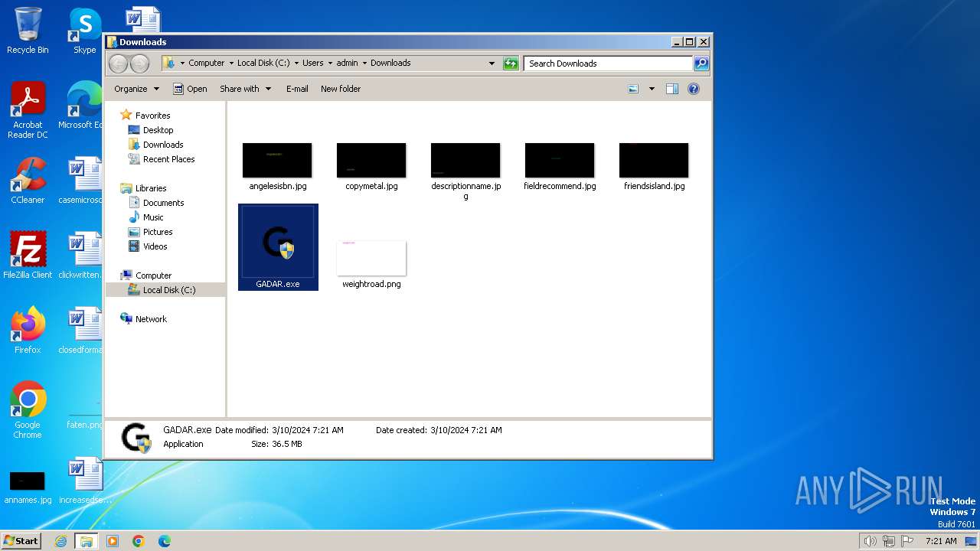The width and height of the screenshot is (980, 551).
Task: Change your view icon in toolbar
Action: click(x=633, y=89)
